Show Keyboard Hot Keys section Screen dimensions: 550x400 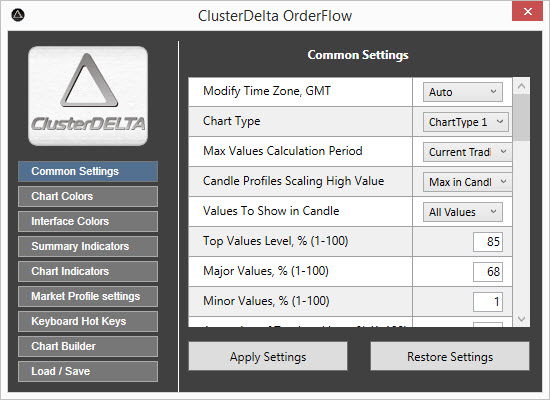pos(88,321)
